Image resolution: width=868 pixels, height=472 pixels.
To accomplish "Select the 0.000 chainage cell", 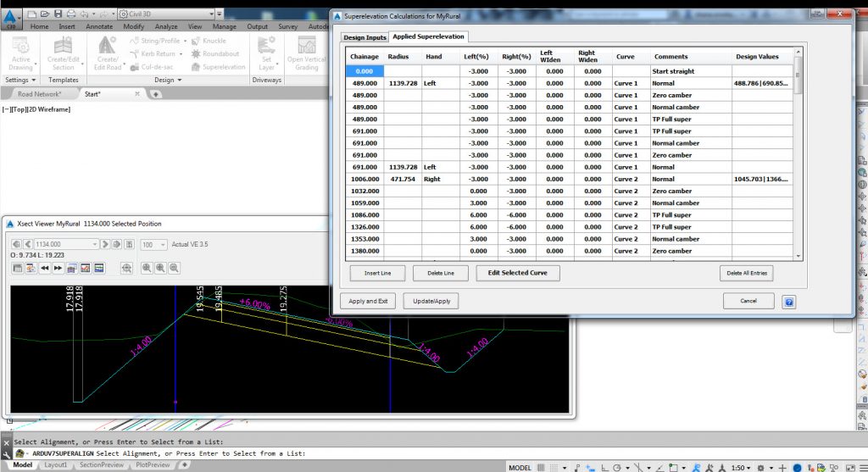I will [x=364, y=71].
